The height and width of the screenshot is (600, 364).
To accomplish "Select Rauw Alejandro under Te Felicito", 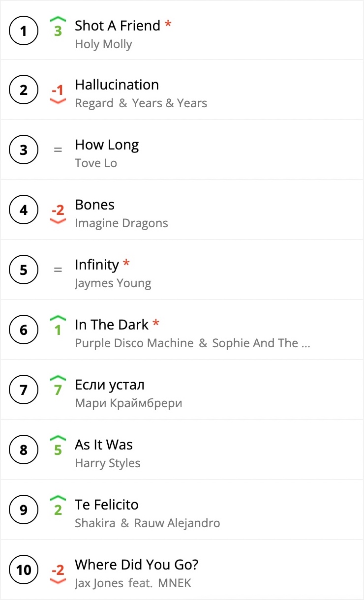I will pos(177,523).
